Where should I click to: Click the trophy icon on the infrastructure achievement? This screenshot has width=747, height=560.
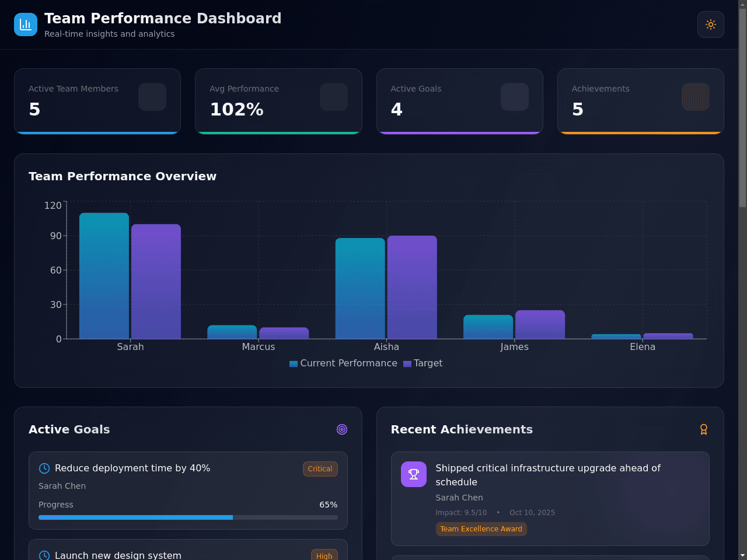[414, 474]
